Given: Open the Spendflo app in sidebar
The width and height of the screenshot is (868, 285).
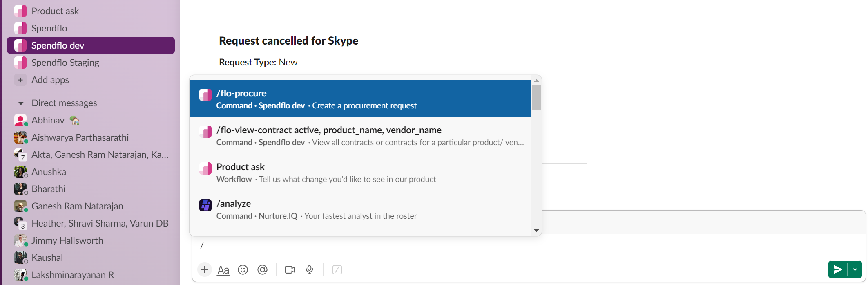Looking at the screenshot, I should click(91, 28).
